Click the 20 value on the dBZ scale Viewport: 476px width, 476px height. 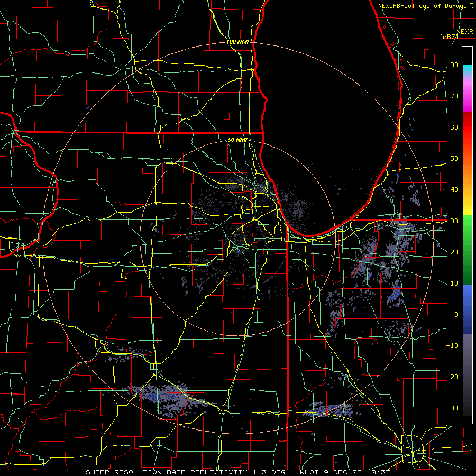[454, 252]
